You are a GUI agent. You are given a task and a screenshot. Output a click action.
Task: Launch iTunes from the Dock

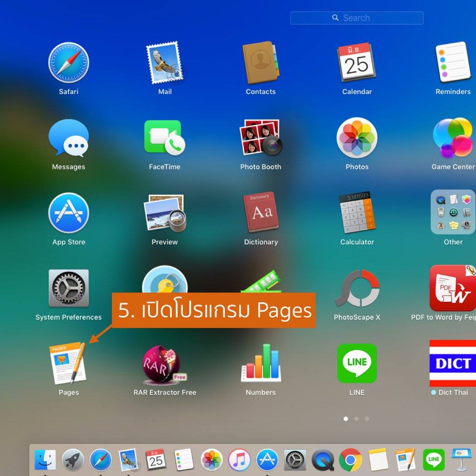click(x=239, y=460)
